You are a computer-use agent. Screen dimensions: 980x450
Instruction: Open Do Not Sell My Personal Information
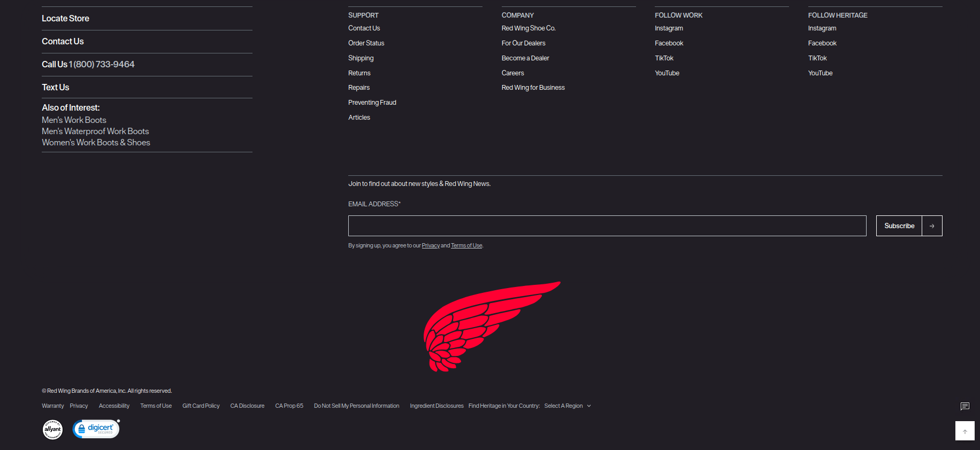(x=356, y=406)
